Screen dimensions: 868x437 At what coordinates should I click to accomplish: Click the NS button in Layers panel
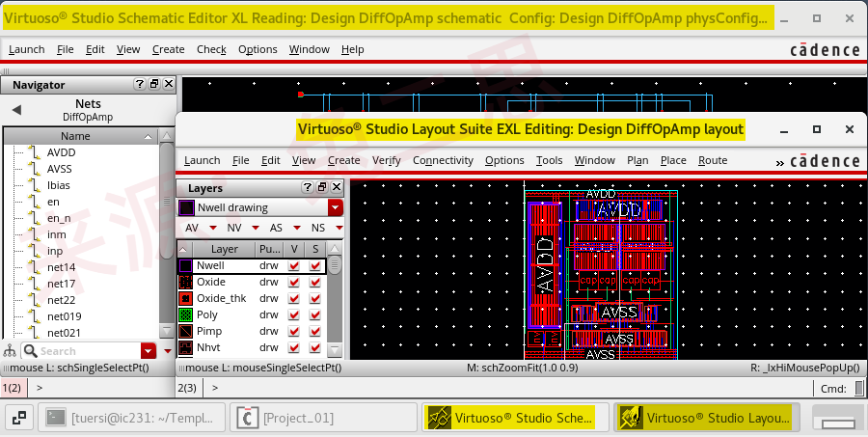[x=318, y=228]
